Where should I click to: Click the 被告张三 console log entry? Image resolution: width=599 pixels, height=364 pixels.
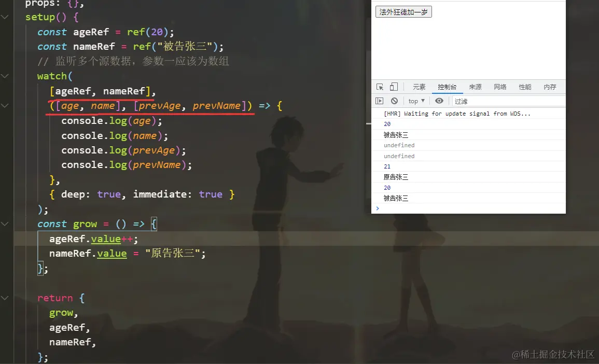[396, 134]
